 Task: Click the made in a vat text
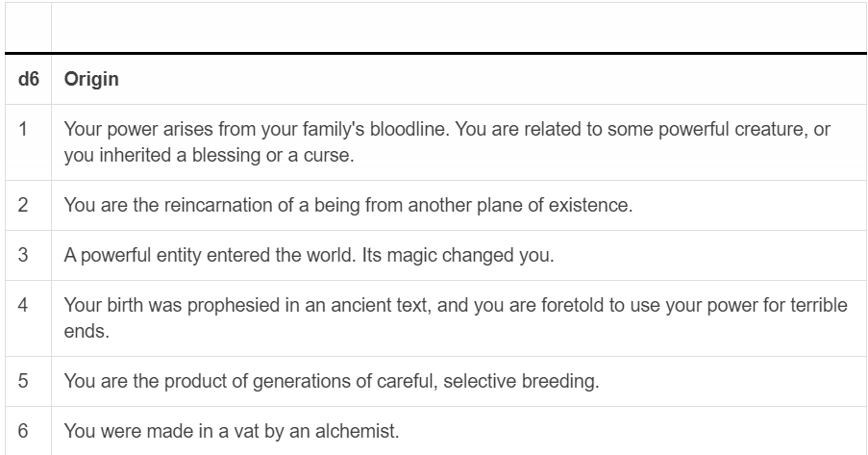point(232,431)
